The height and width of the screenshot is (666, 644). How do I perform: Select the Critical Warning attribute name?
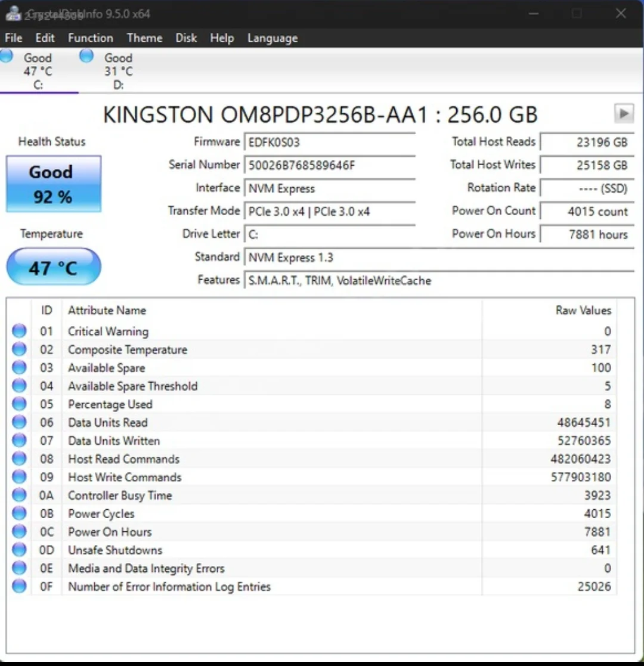(x=109, y=332)
